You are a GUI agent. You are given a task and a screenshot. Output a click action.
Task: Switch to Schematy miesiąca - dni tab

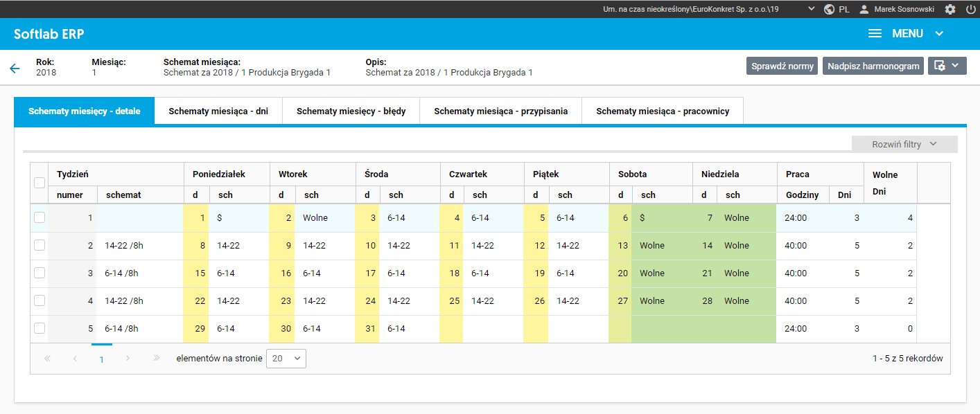pyautogui.click(x=218, y=111)
